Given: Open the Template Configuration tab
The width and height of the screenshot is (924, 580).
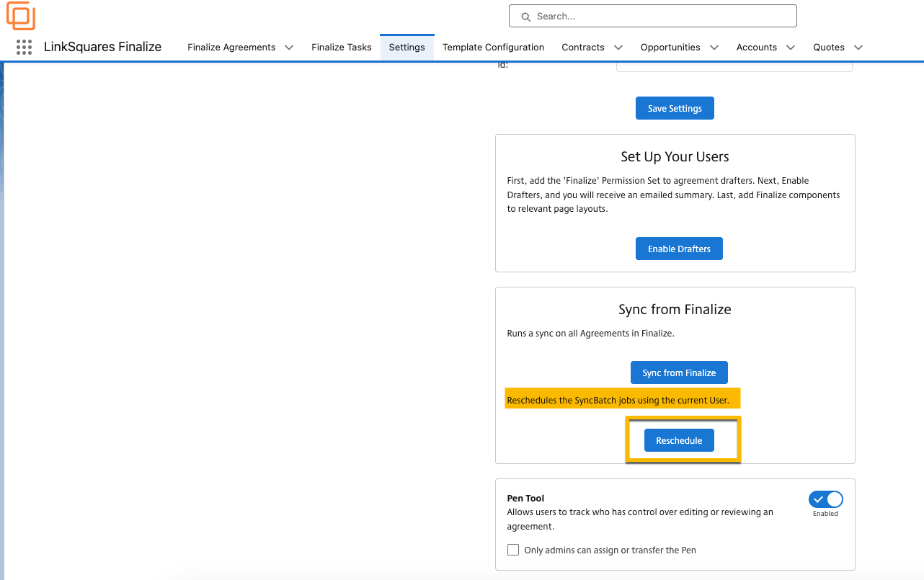Looking at the screenshot, I should point(493,47).
